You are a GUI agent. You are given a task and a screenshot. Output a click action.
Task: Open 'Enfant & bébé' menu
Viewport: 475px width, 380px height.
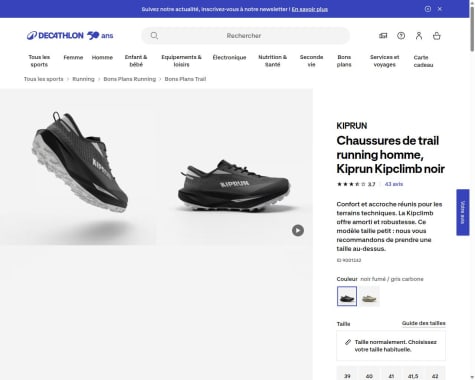(x=136, y=61)
